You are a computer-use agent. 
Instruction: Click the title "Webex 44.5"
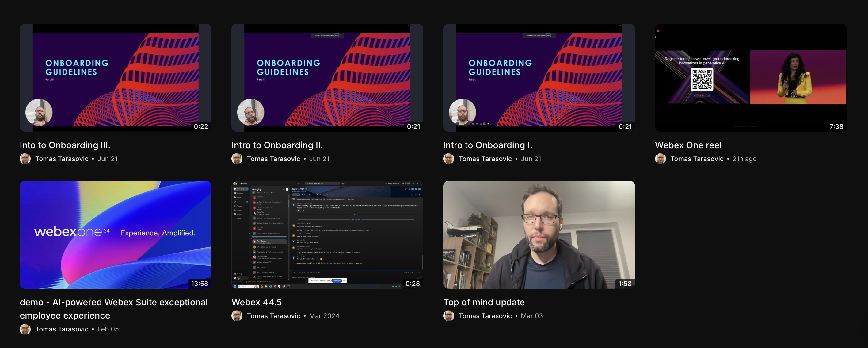[x=257, y=302]
